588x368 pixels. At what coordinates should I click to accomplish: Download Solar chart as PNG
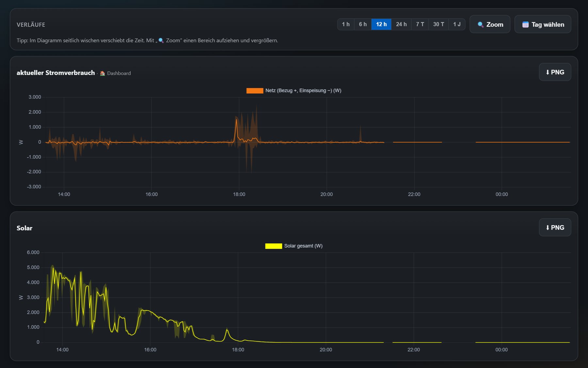click(x=555, y=227)
